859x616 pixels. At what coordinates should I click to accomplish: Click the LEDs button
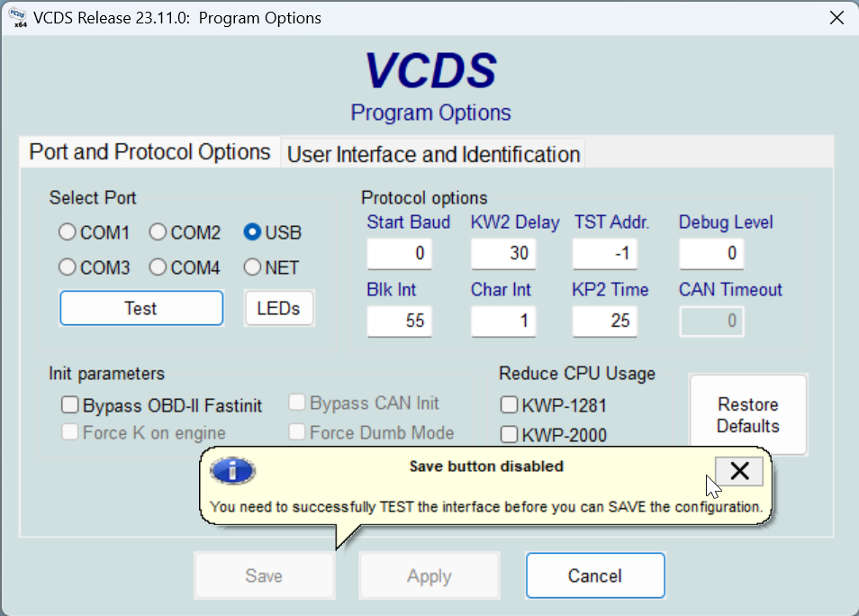point(279,308)
